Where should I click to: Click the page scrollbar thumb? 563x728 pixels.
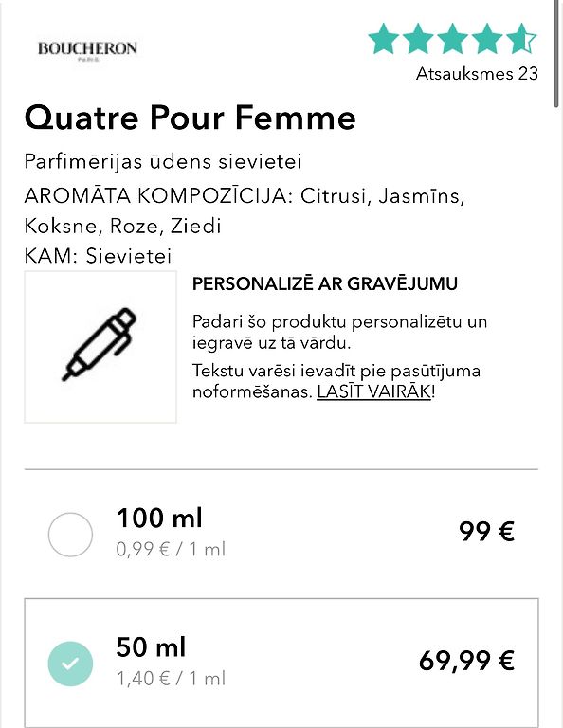tap(556, 53)
